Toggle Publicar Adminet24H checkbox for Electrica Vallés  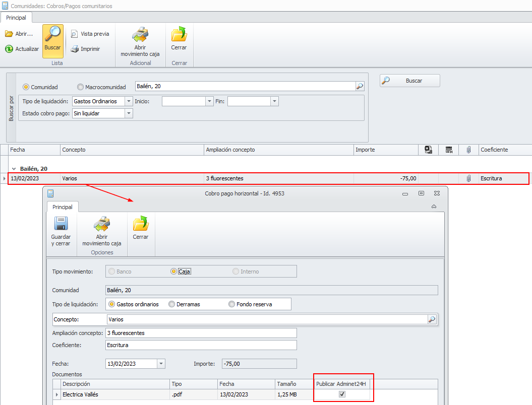[342, 394]
